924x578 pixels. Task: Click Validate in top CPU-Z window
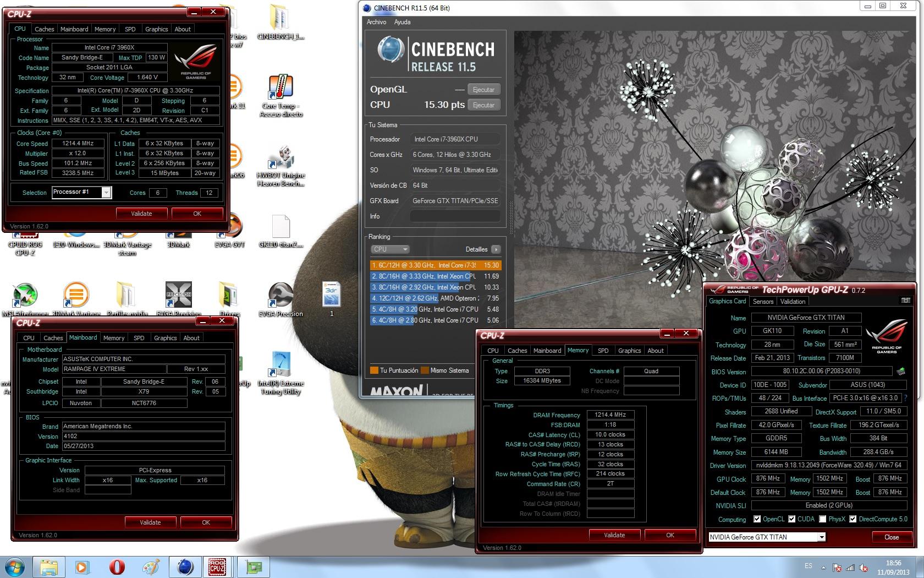[x=141, y=214]
